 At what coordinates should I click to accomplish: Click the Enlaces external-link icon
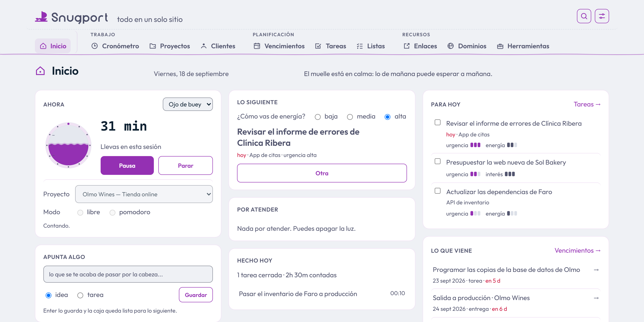pyautogui.click(x=407, y=46)
